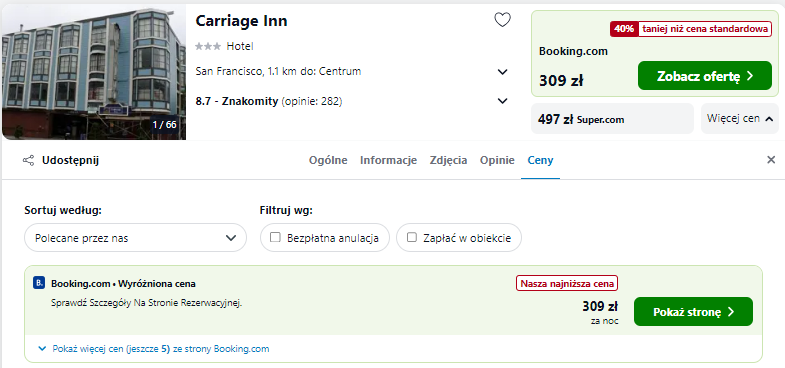785x368 pixels.
Task: Select the Informacje tab
Action: pyautogui.click(x=388, y=160)
